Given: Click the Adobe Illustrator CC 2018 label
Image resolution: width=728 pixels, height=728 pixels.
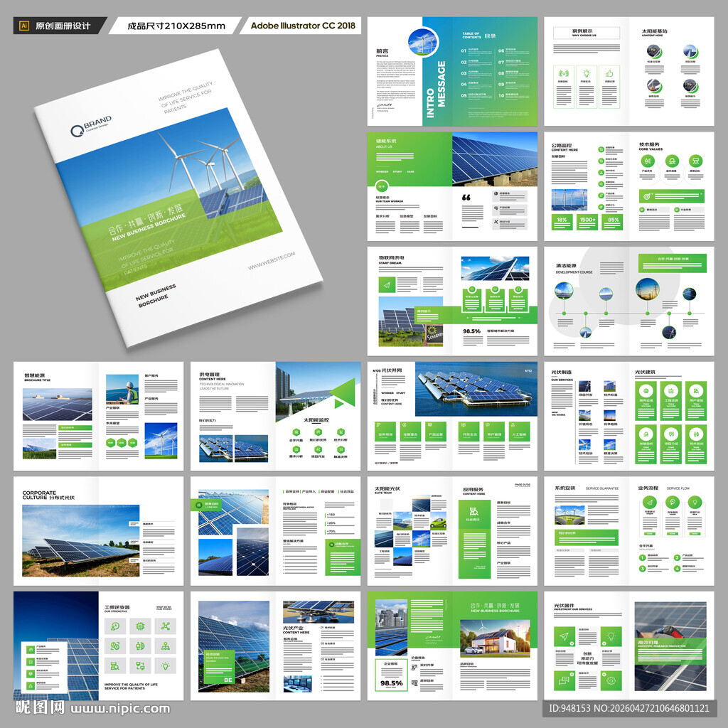Looking at the screenshot, I should click(x=303, y=26).
